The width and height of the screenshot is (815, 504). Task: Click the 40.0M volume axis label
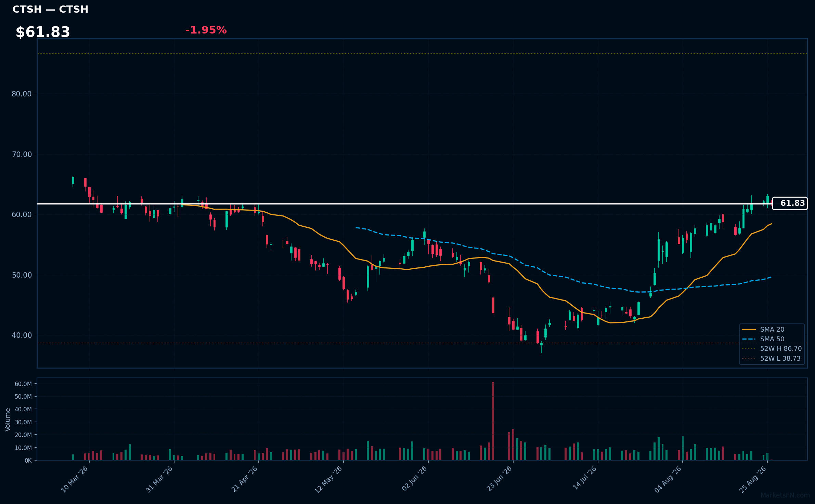click(23, 409)
